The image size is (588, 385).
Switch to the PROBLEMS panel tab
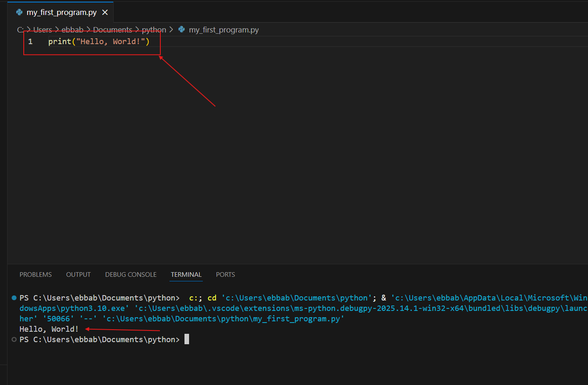click(36, 275)
